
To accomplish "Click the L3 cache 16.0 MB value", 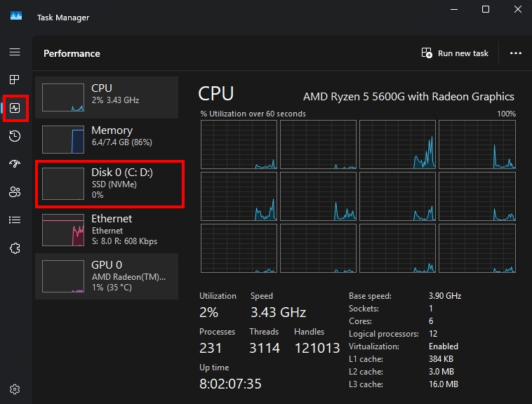I will pos(443,384).
